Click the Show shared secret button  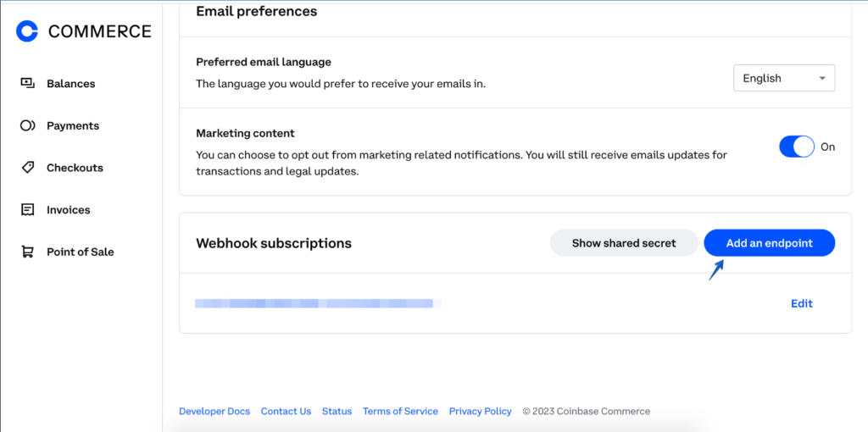point(624,243)
